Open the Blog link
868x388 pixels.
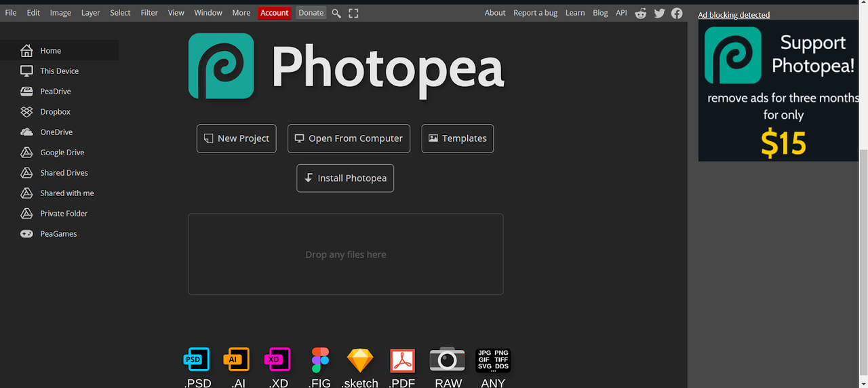tap(600, 13)
